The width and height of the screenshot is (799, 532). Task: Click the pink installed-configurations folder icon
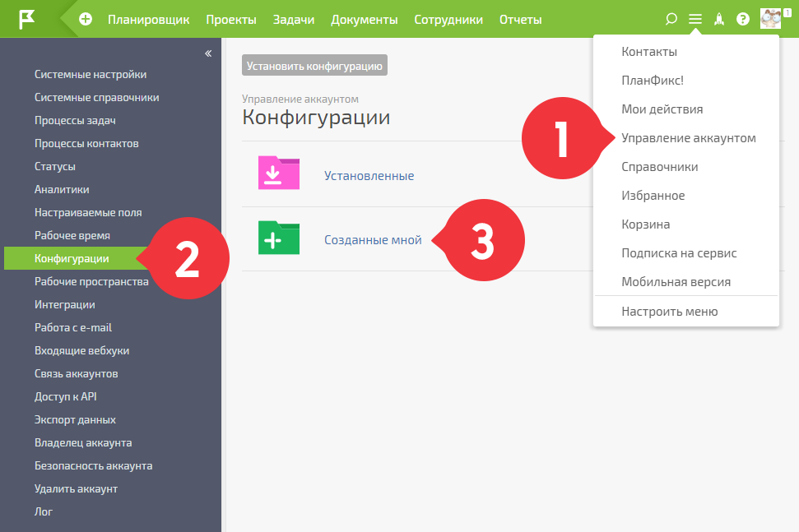click(279, 173)
